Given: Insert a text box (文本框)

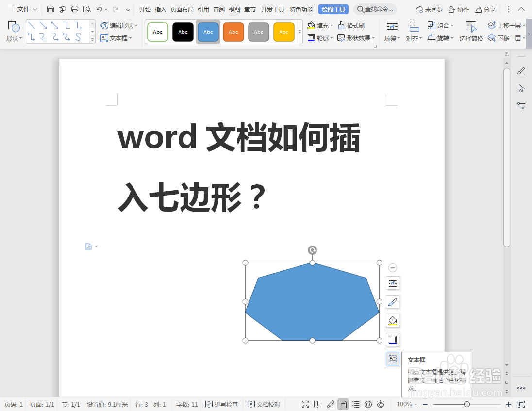Looking at the screenshot, I should 117,38.
